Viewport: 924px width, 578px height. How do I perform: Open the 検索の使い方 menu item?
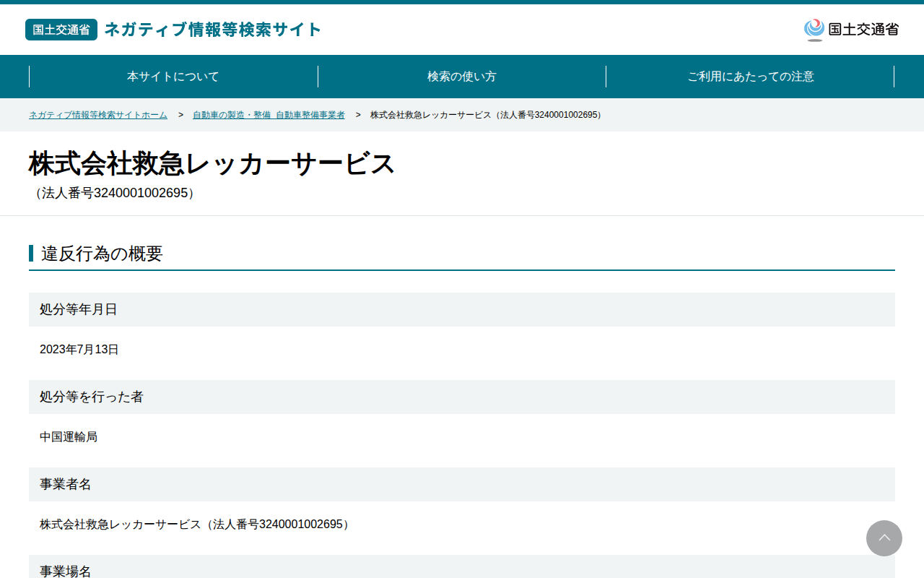click(462, 77)
